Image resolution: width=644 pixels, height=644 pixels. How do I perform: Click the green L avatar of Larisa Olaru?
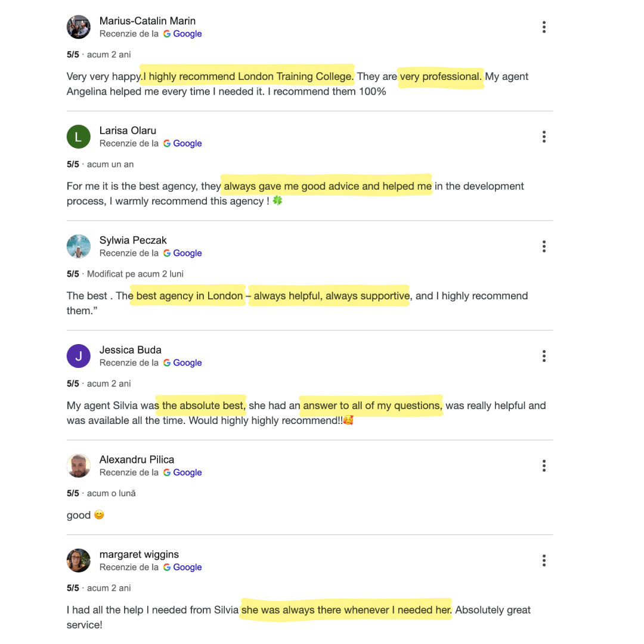79,137
